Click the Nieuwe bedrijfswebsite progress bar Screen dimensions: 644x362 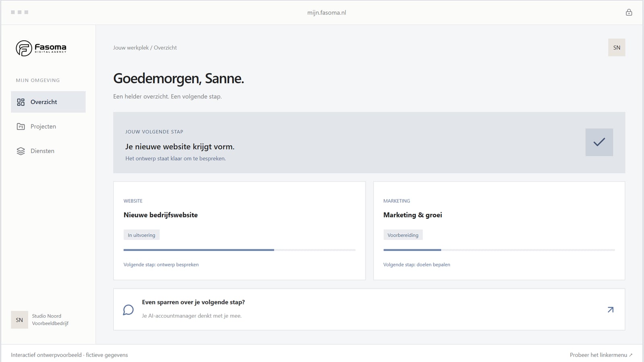(239, 250)
